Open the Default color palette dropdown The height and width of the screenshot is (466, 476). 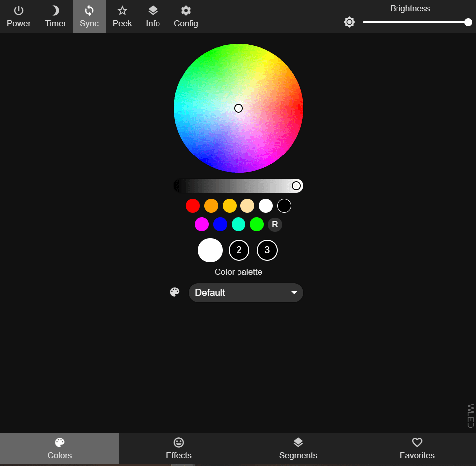pyautogui.click(x=246, y=292)
